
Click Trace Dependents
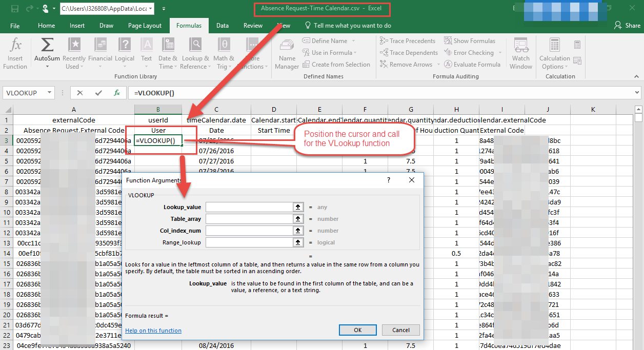point(409,53)
